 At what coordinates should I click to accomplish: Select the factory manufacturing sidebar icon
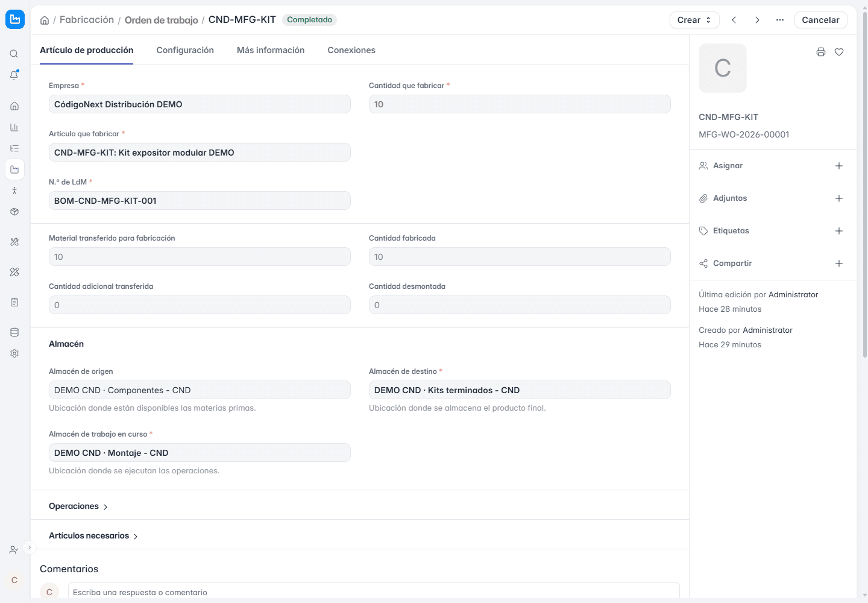click(x=14, y=169)
